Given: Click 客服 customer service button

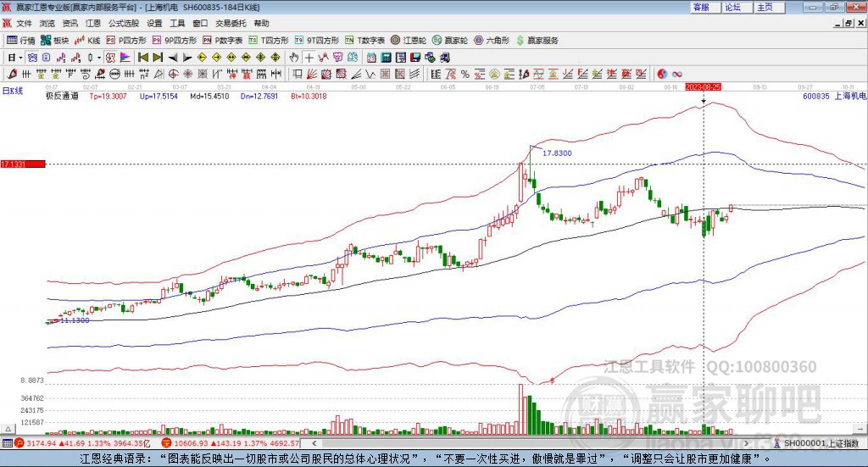Looking at the screenshot, I should (x=706, y=7).
